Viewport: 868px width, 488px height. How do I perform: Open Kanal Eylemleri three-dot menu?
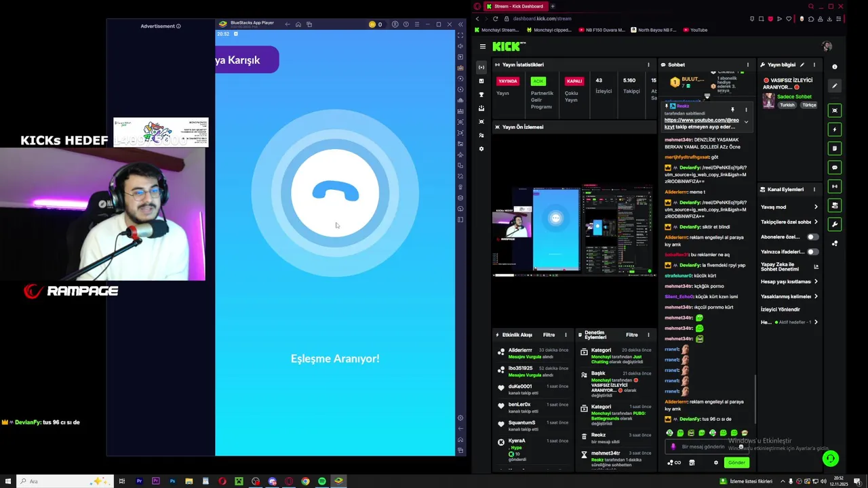tap(814, 190)
